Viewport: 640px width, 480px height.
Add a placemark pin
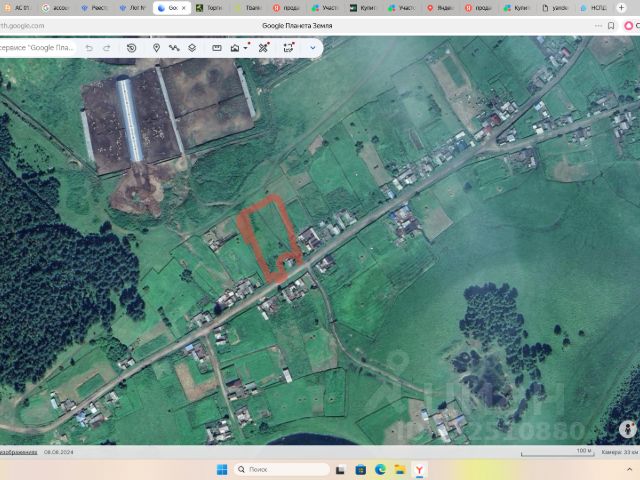pos(156,48)
